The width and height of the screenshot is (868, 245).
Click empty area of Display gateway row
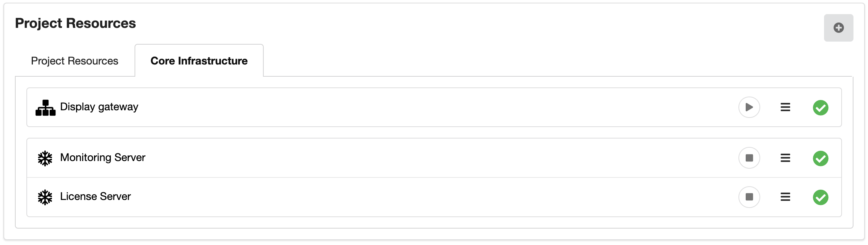click(420, 107)
